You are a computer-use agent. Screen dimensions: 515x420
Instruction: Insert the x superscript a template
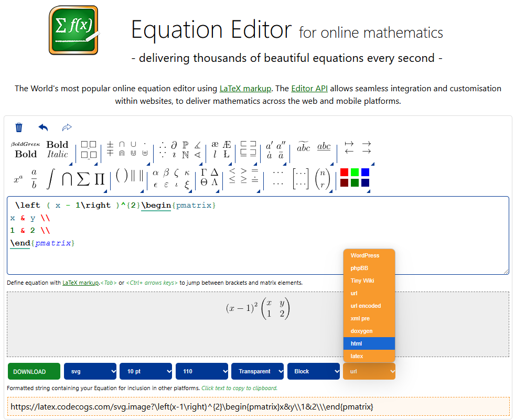tap(18, 179)
